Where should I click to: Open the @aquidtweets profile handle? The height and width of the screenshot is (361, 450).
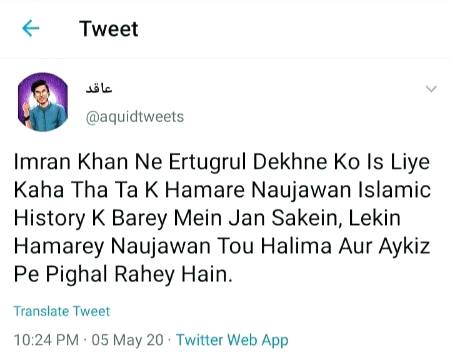[135, 117]
